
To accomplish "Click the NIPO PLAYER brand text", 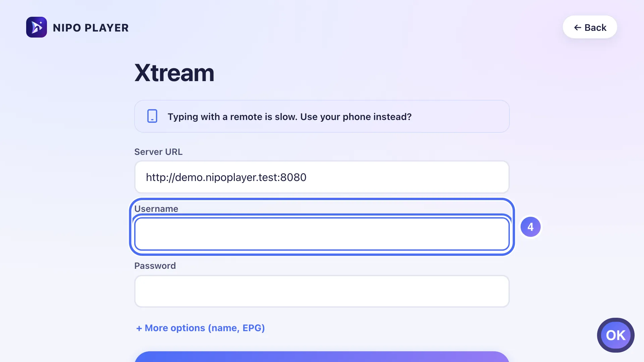I will (x=91, y=27).
